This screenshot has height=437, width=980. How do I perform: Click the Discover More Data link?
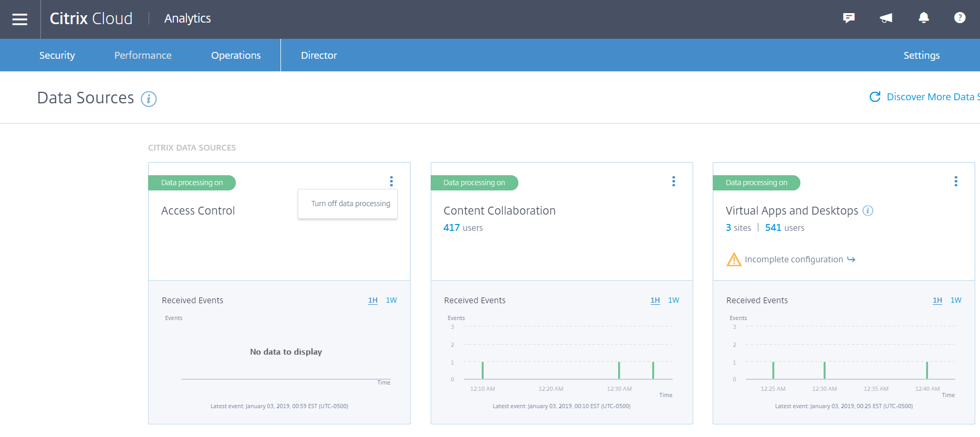point(933,97)
